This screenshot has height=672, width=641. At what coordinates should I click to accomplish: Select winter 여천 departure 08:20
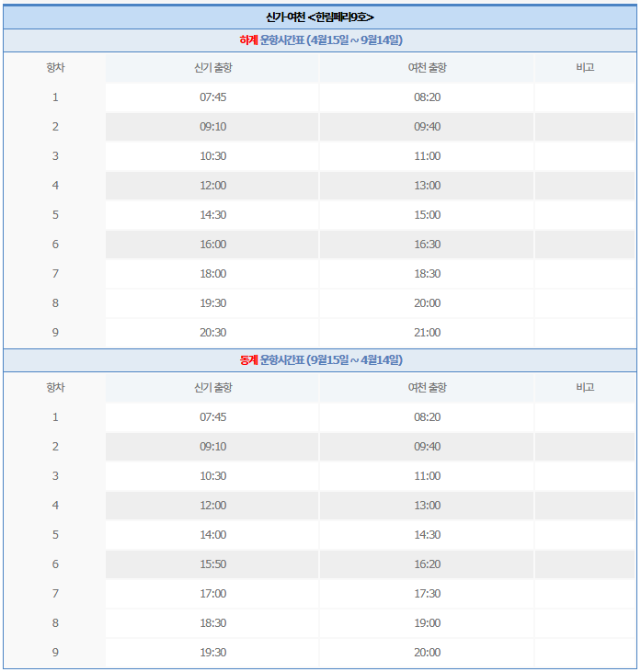427,417
